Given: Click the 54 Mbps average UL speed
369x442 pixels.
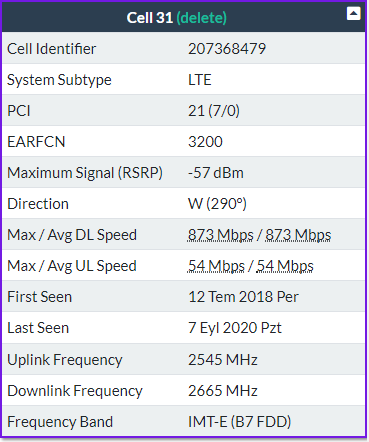Looking at the screenshot, I should tap(285, 266).
